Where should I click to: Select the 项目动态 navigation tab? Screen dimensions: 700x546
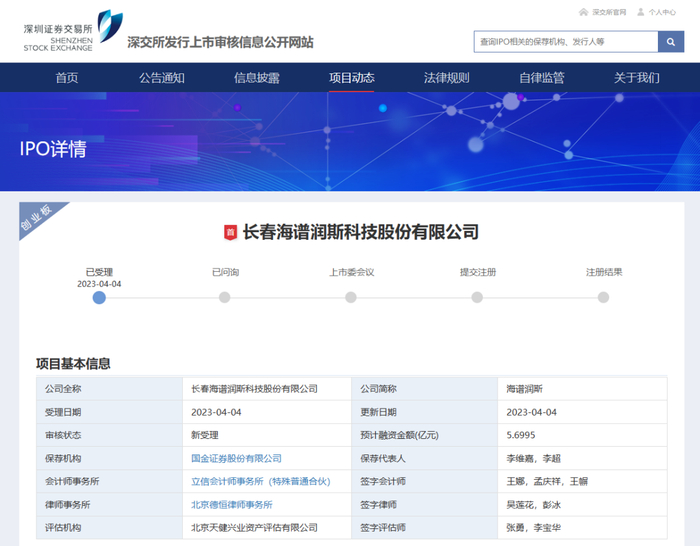pyautogui.click(x=352, y=78)
